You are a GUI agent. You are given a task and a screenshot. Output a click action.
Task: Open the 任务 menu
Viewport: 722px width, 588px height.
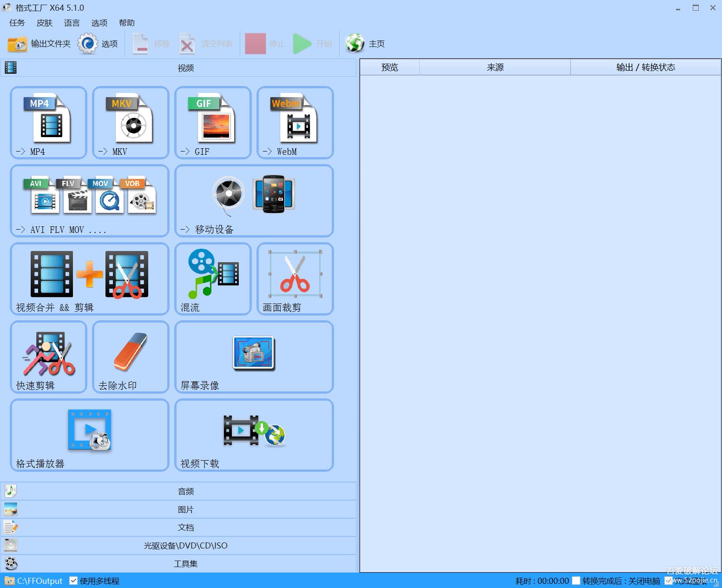(16, 23)
